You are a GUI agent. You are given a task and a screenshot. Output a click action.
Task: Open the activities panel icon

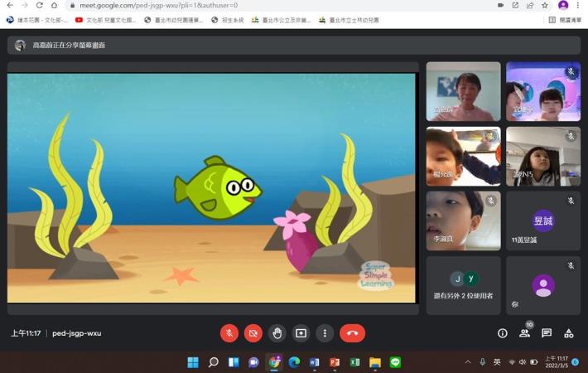569,333
